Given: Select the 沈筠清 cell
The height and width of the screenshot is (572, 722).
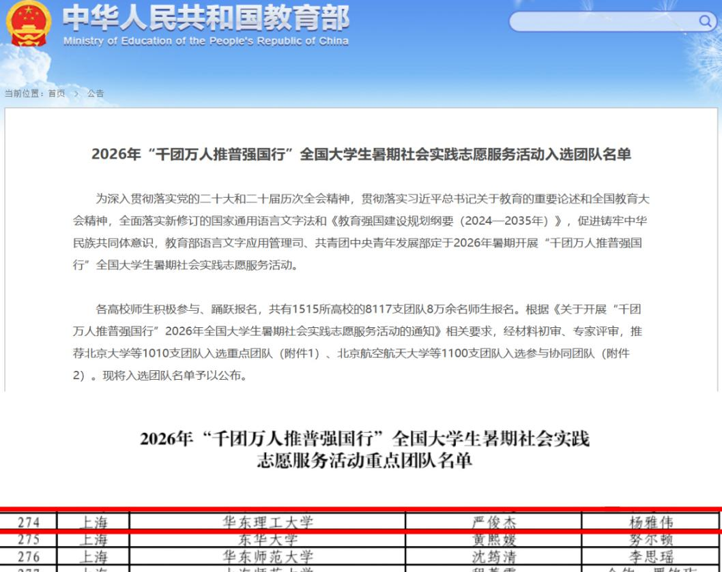Looking at the screenshot, I should click(494, 556).
